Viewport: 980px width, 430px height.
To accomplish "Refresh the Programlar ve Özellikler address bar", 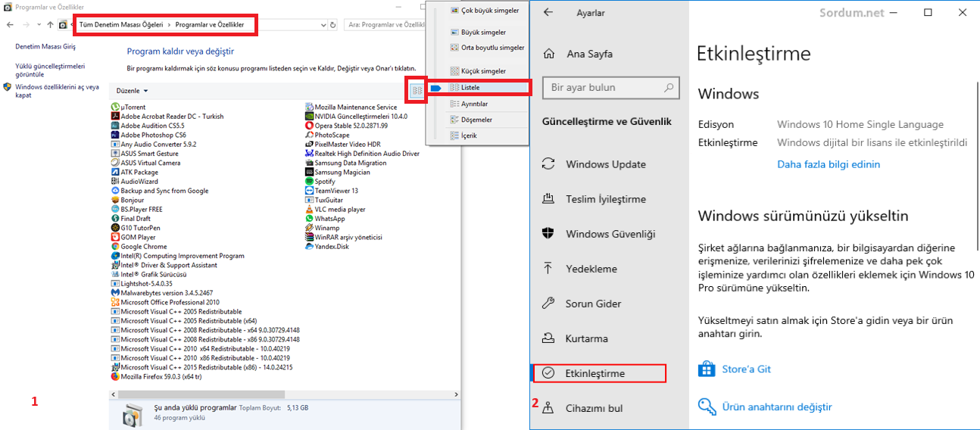I will (x=333, y=25).
